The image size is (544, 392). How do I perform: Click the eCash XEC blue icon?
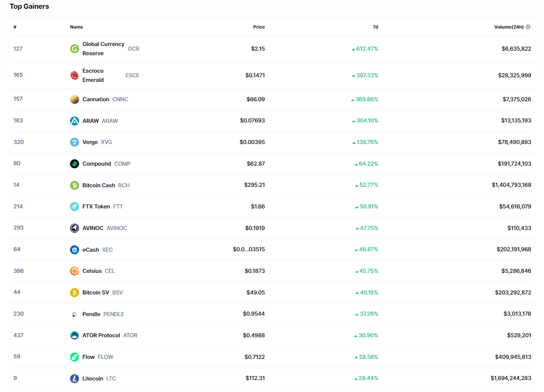[x=74, y=250]
